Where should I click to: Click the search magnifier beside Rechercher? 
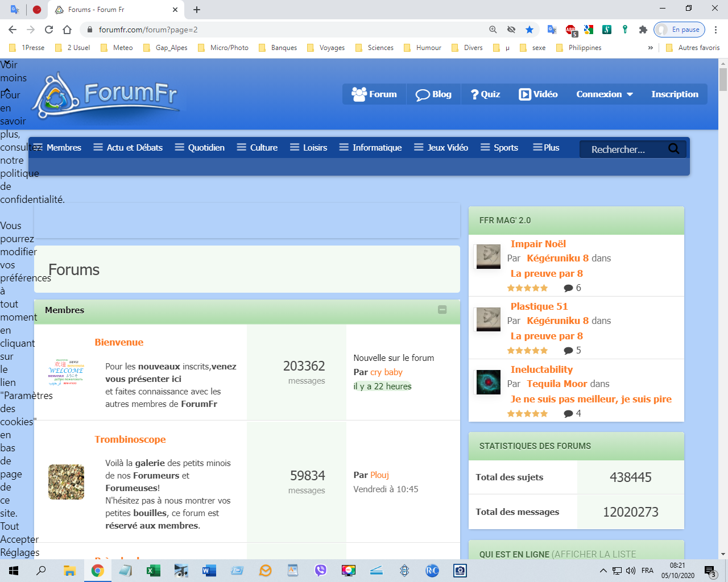tap(674, 149)
